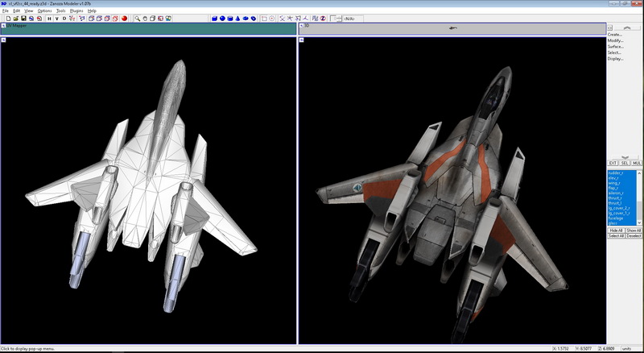Viewport: 644px width, 353px height.
Task: Create a blue cone primitive
Action: click(x=237, y=19)
